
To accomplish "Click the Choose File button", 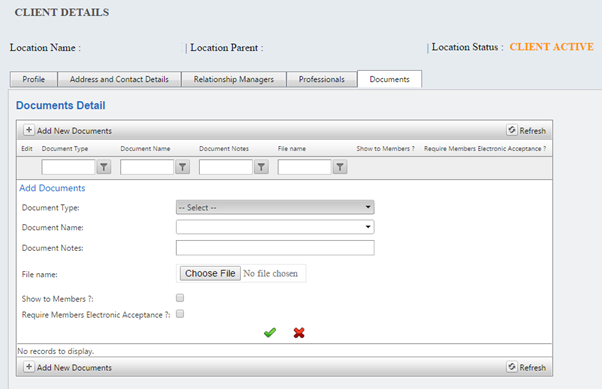I will point(210,273).
